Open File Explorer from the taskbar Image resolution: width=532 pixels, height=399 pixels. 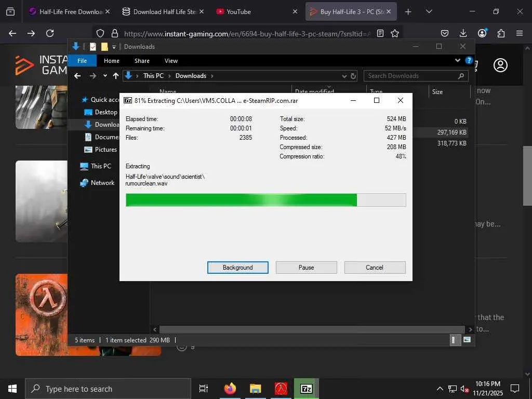(x=256, y=389)
